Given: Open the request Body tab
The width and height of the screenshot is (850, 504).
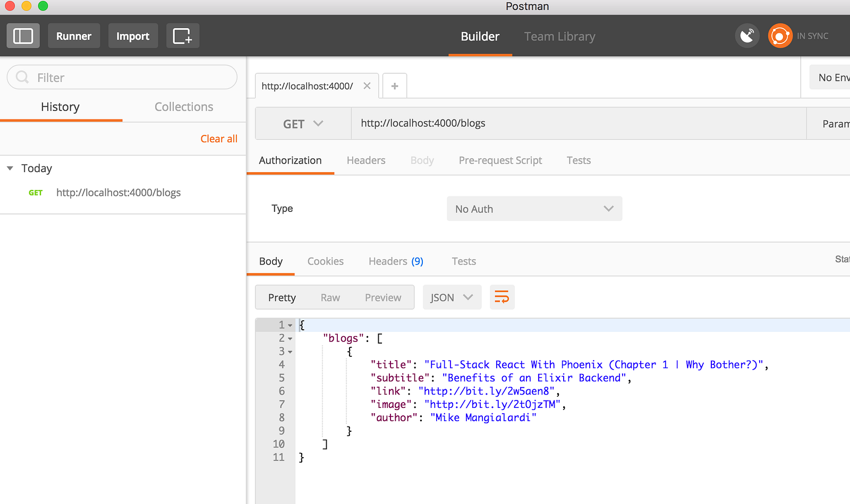Looking at the screenshot, I should [422, 160].
